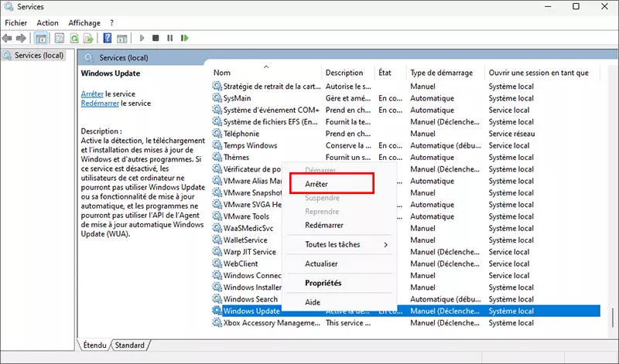Click the Redémarrer le service link
Image resolution: width=619 pixels, height=364 pixels.
[100, 104]
